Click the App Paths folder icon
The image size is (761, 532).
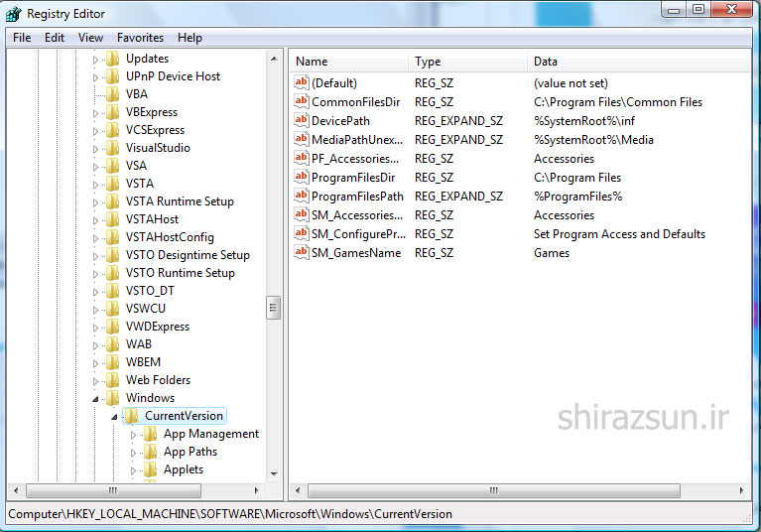click(151, 452)
